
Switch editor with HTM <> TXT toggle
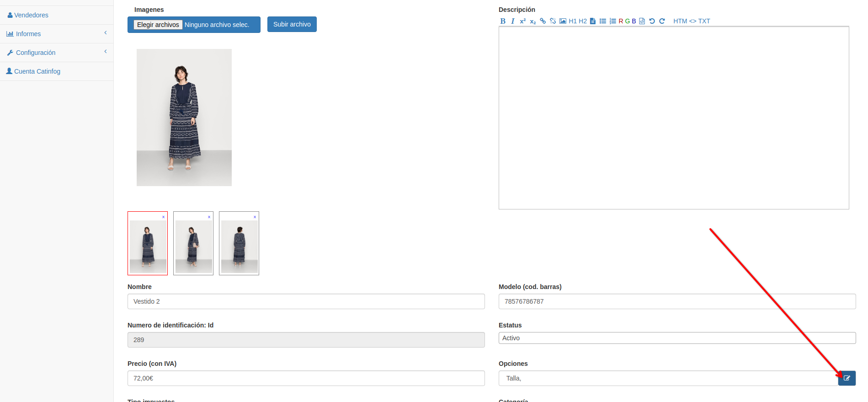pyautogui.click(x=691, y=21)
